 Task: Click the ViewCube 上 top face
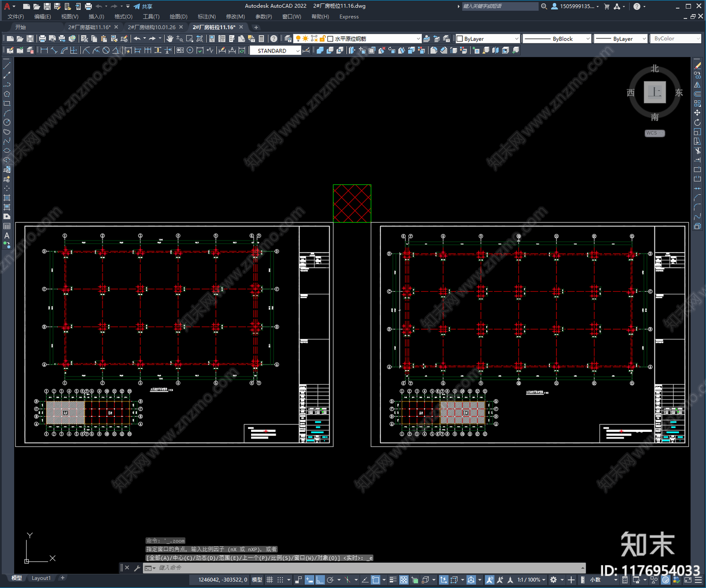point(655,92)
